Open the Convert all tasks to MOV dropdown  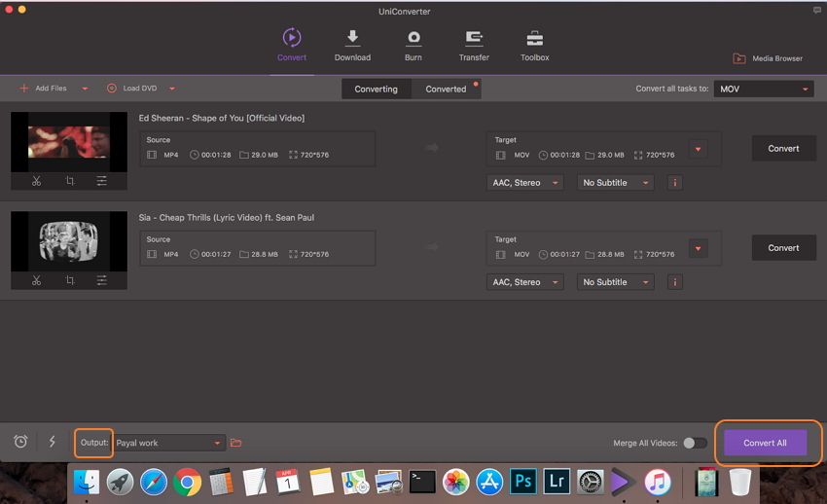point(764,90)
